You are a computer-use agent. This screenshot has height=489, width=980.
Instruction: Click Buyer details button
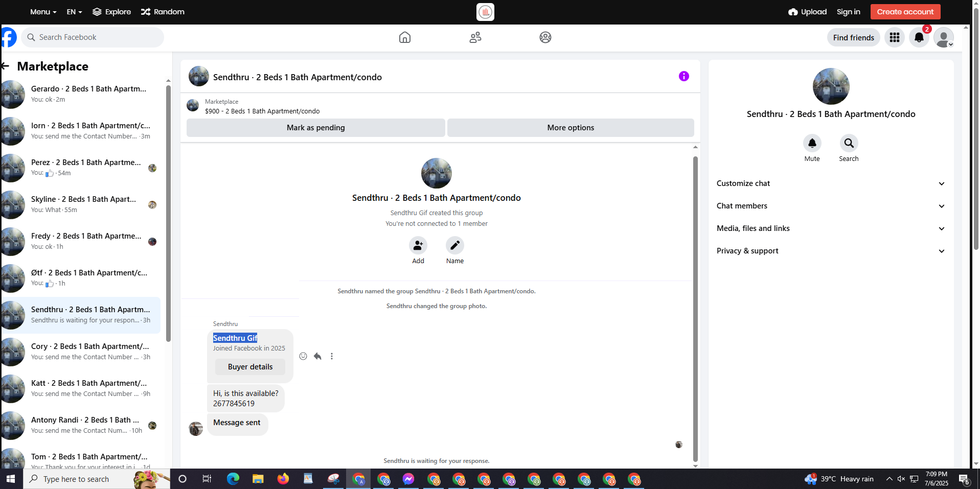(x=250, y=367)
